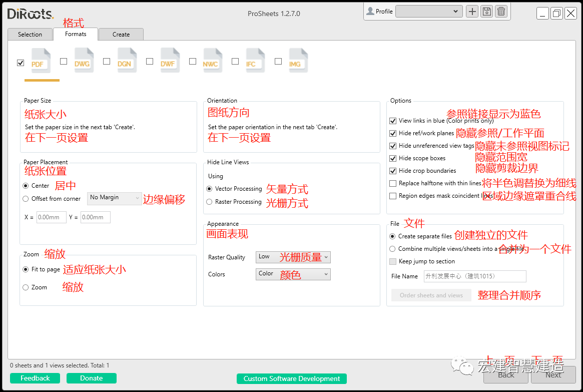The height and width of the screenshot is (392, 583).
Task: Click the X offset input field
Action: [x=52, y=217]
